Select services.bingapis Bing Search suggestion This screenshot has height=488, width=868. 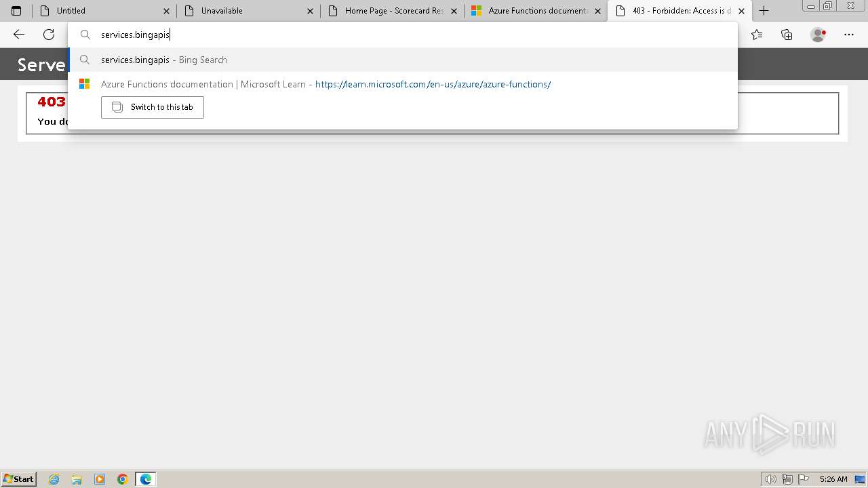pyautogui.click(x=403, y=60)
